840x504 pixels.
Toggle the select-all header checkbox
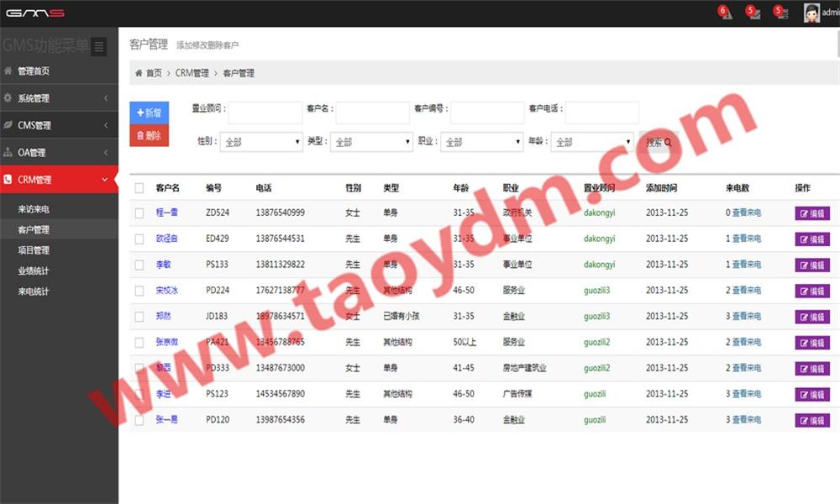pyautogui.click(x=139, y=188)
